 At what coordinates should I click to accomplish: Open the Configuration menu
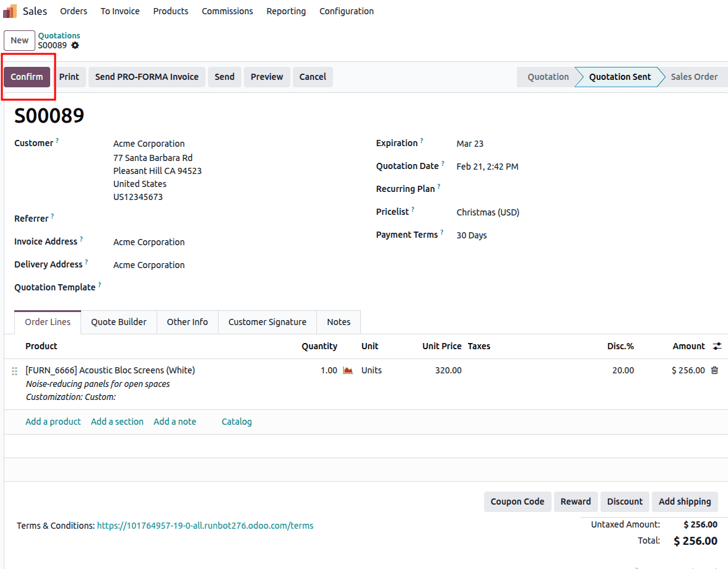[347, 11]
